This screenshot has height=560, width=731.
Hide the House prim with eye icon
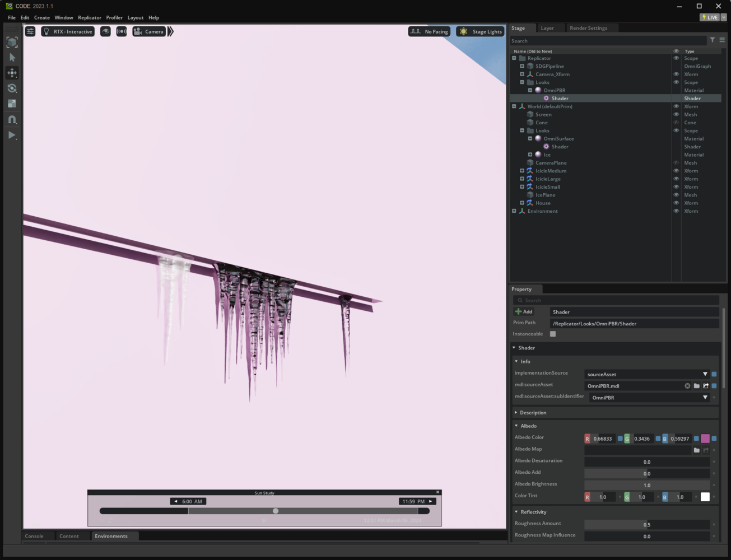point(676,203)
